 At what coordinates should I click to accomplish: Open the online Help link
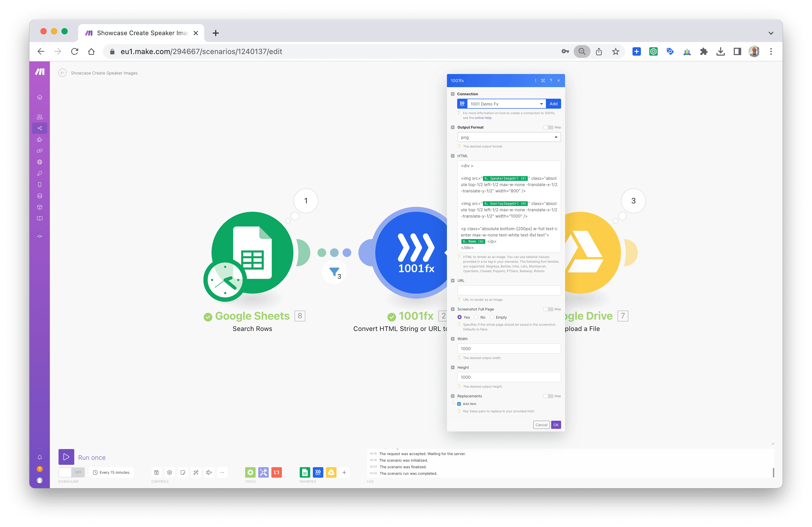point(483,118)
